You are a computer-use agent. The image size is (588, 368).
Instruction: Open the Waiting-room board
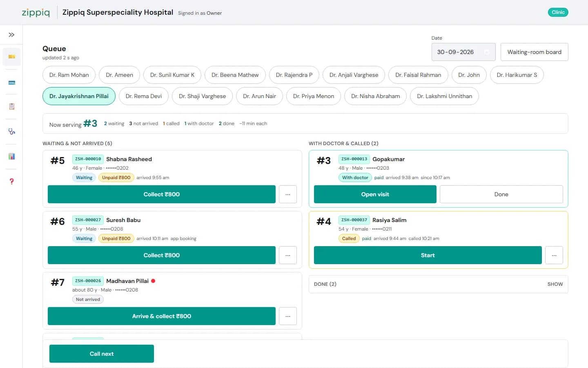coord(534,52)
